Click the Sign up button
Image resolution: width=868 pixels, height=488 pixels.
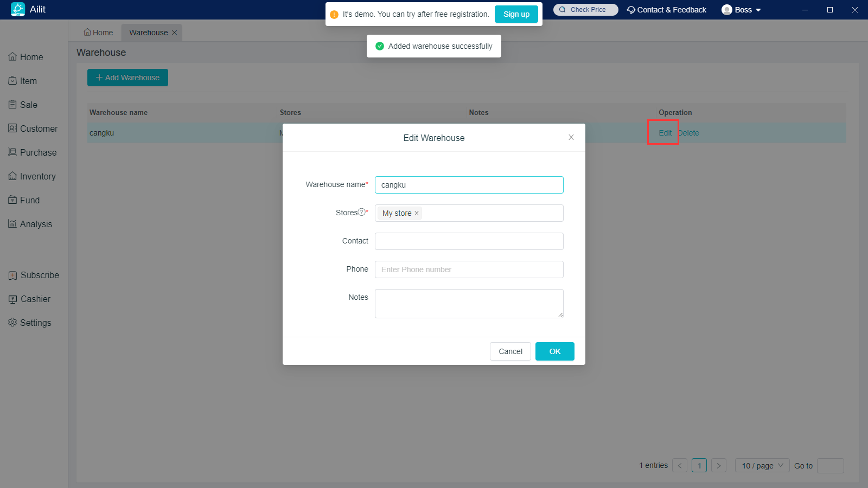pyautogui.click(x=516, y=14)
